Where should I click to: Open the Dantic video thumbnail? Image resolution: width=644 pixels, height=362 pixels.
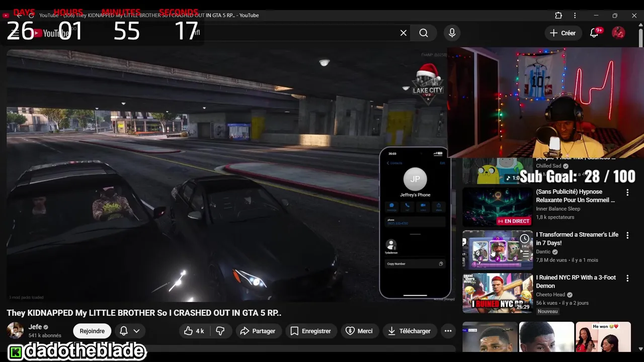click(x=498, y=250)
